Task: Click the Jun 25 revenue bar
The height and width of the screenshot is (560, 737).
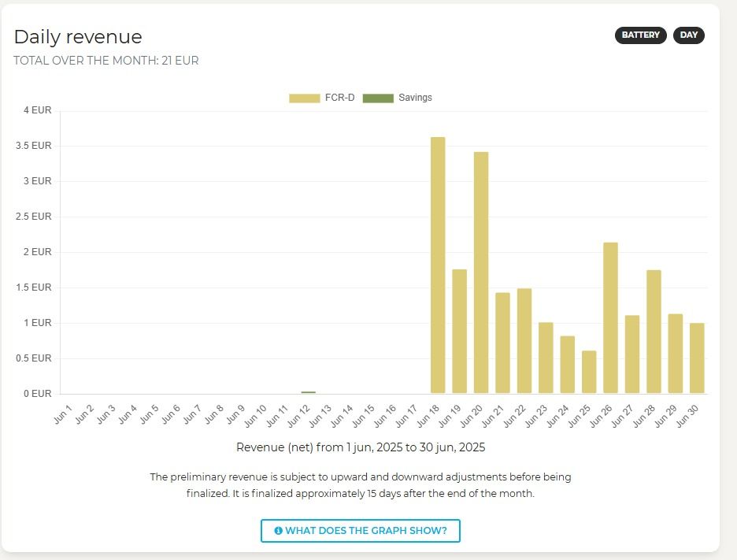Action: [x=589, y=372]
